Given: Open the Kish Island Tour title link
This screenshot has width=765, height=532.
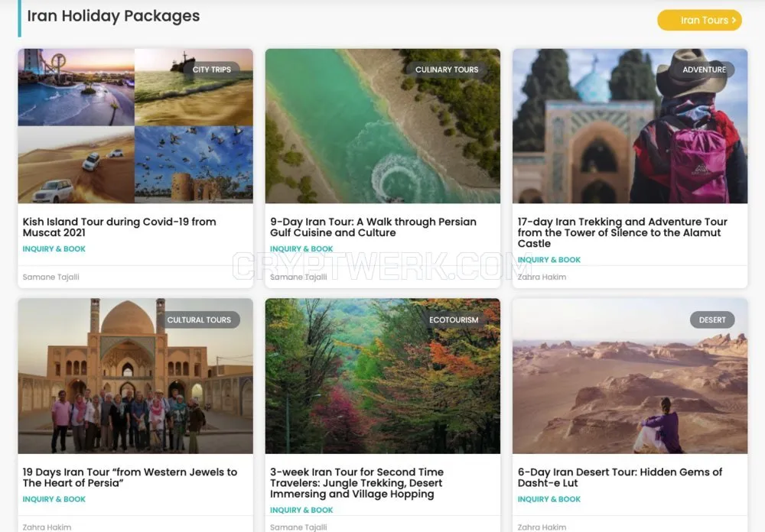Looking at the screenshot, I should coord(119,227).
